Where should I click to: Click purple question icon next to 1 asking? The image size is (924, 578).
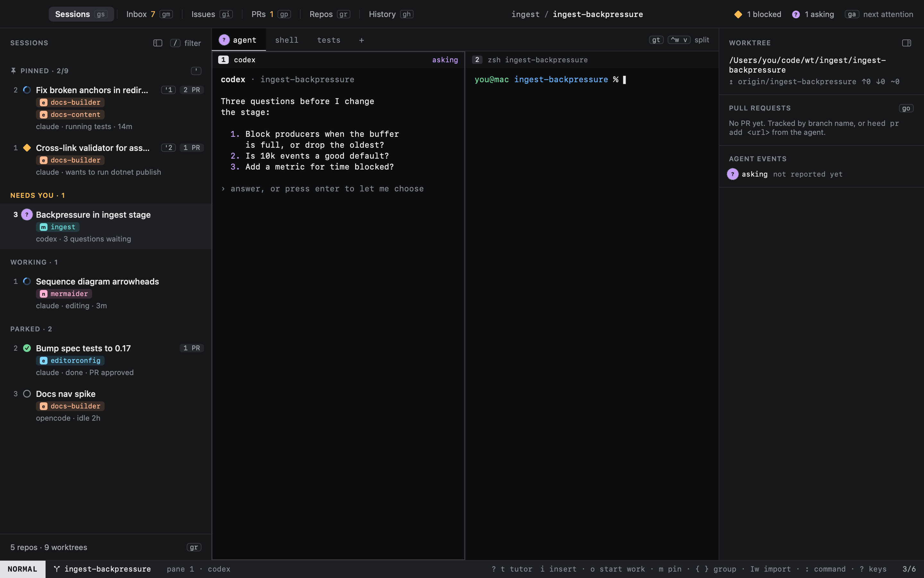[796, 14]
